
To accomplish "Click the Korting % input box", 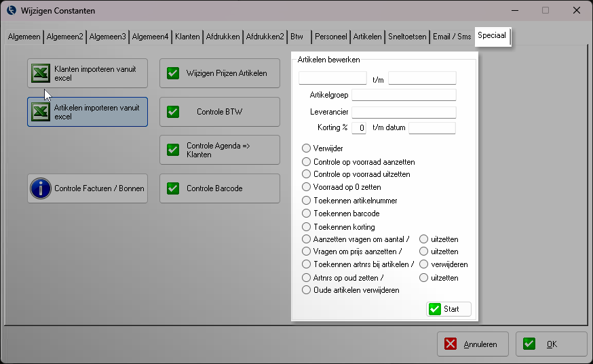I will (359, 128).
